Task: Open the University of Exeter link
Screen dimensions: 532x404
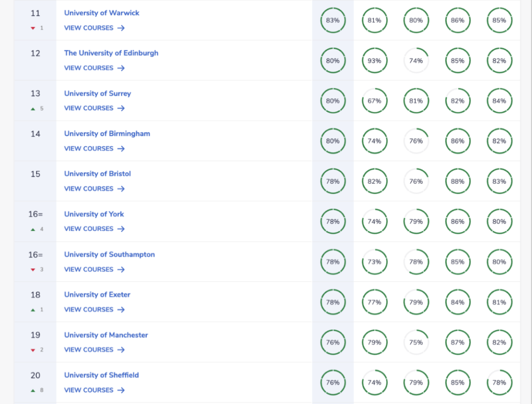Action: tap(97, 294)
